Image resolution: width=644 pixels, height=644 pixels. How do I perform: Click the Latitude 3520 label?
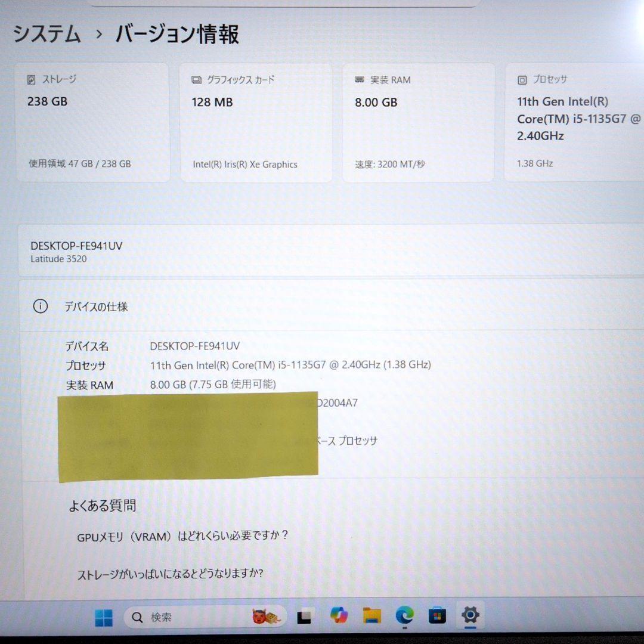click(59, 259)
